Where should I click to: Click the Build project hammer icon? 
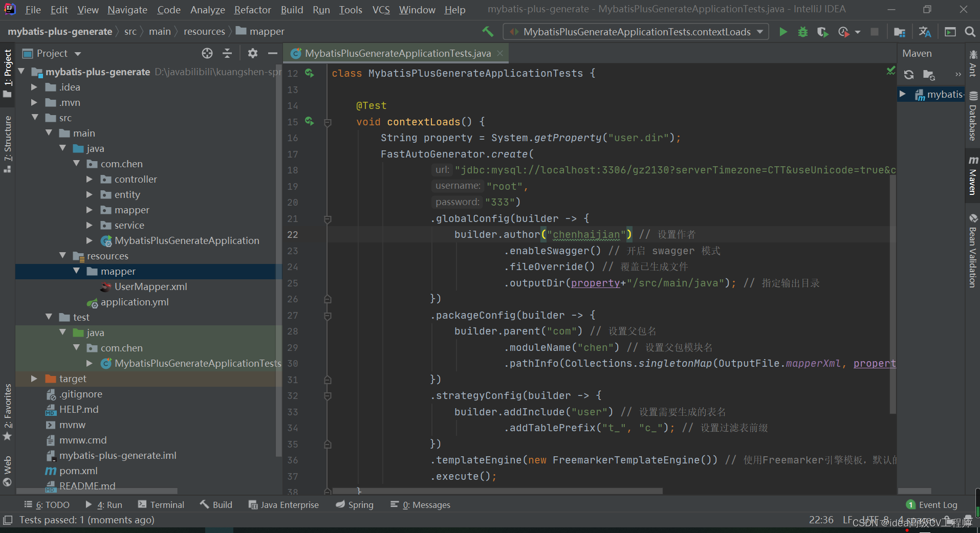[488, 32]
